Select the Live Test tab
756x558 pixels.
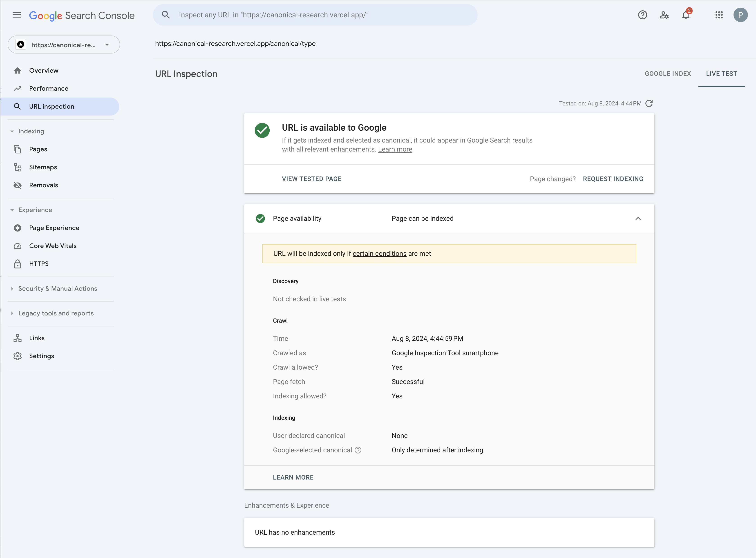(x=721, y=74)
